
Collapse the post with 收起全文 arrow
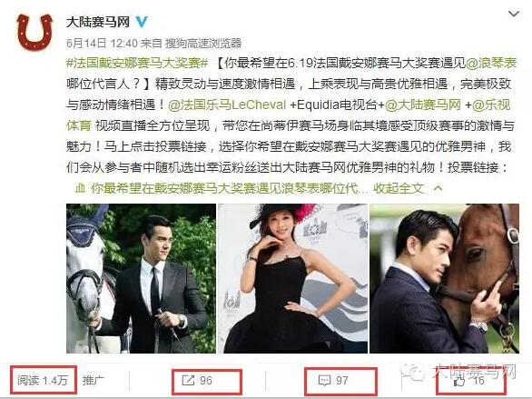pyautogui.click(x=408, y=188)
